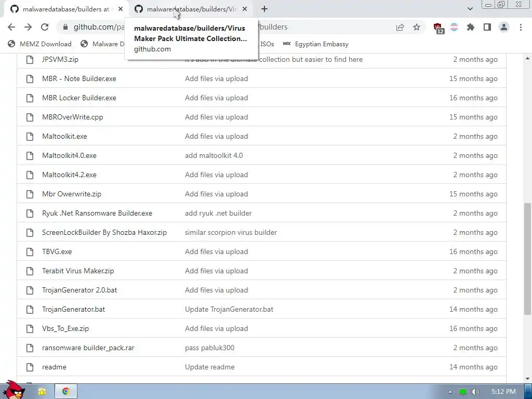Open Maltoolkit4.0.exe file

pos(69,155)
